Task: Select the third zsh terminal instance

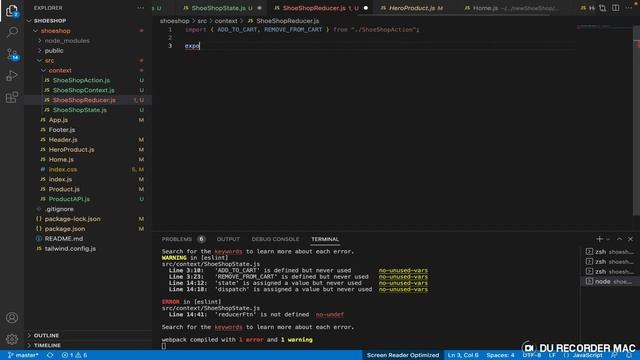Action: point(609,271)
